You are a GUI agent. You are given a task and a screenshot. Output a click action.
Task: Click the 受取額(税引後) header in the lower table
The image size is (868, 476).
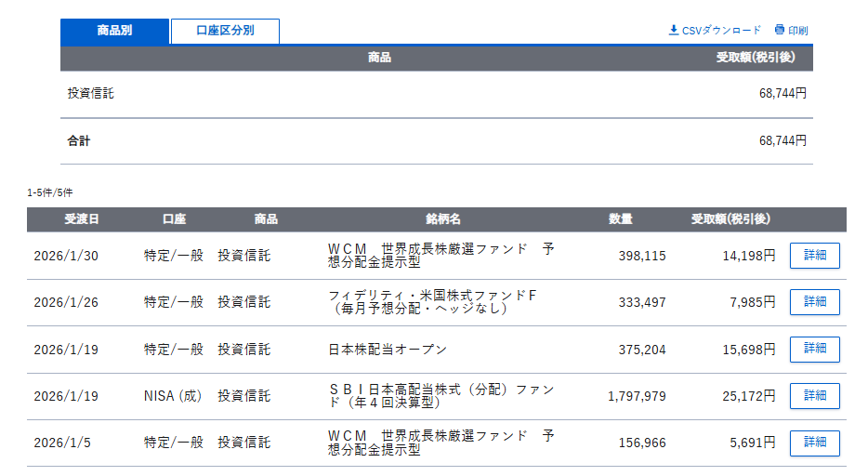click(730, 219)
